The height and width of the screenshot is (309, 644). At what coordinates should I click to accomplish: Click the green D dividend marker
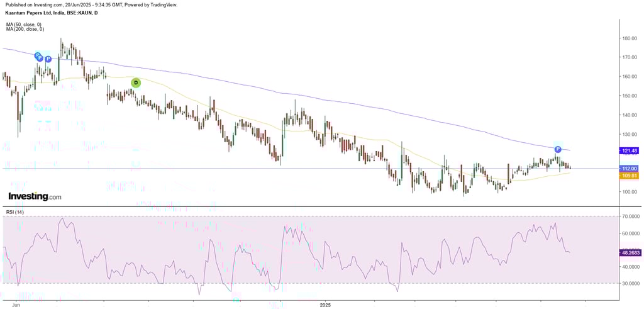tap(136, 83)
